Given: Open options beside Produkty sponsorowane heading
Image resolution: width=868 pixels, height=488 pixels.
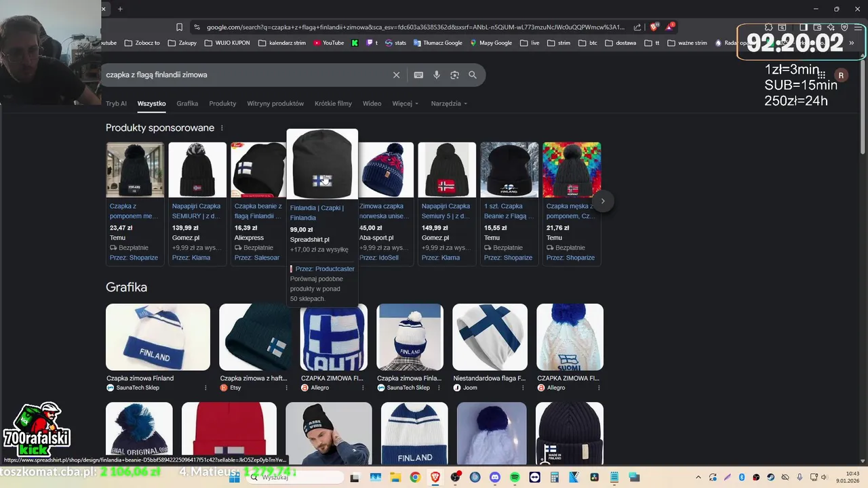Looking at the screenshot, I should click(x=222, y=128).
